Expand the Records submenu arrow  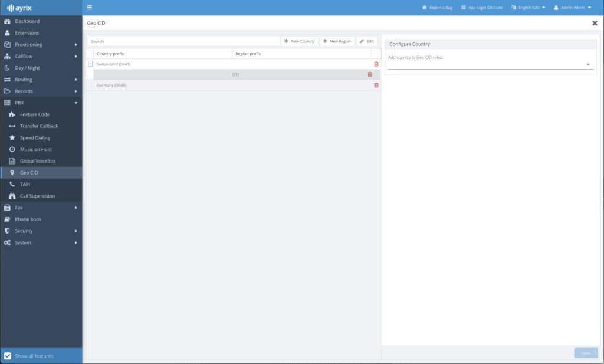tap(76, 91)
